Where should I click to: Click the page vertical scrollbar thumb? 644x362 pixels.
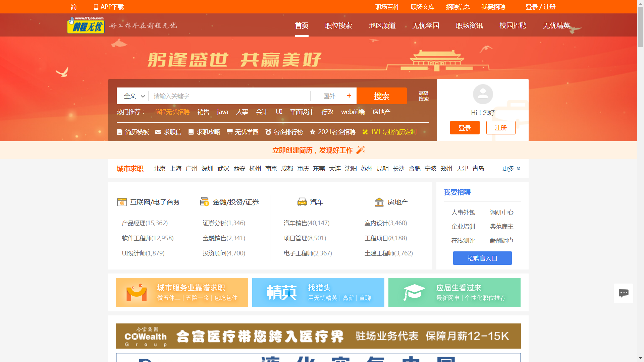click(640, 27)
